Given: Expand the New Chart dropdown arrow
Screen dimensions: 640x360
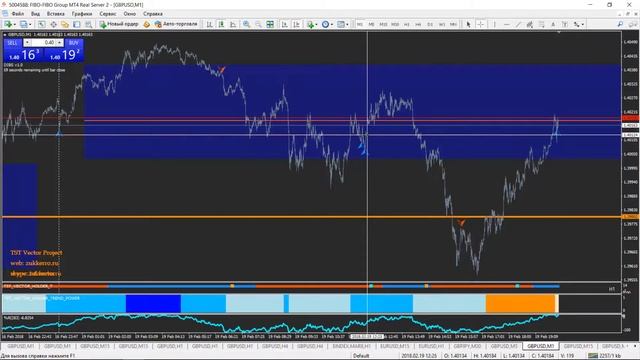Looking at the screenshot, I should (15, 24).
